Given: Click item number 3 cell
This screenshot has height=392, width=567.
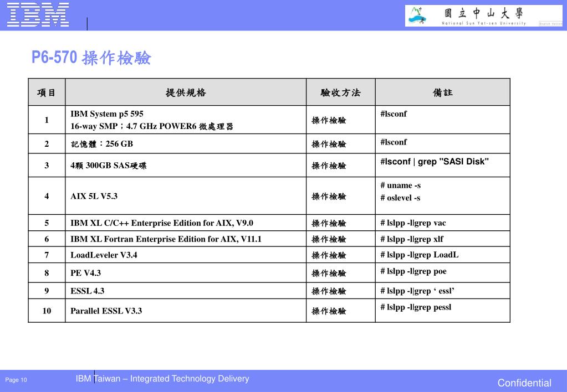Looking at the screenshot, I should point(47,166).
